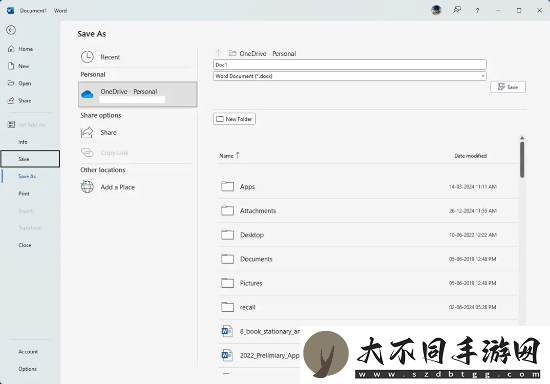The image size is (550, 384).
Task: Click the Add a Place globe icon
Action: (x=87, y=187)
